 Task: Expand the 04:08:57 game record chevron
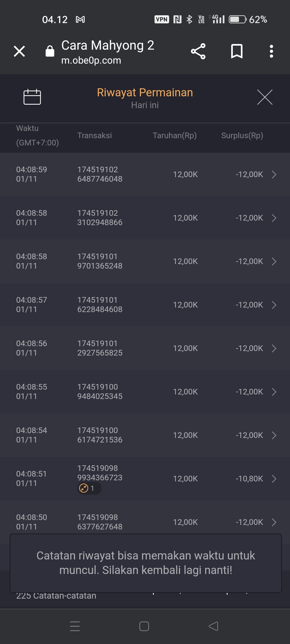[x=274, y=305]
